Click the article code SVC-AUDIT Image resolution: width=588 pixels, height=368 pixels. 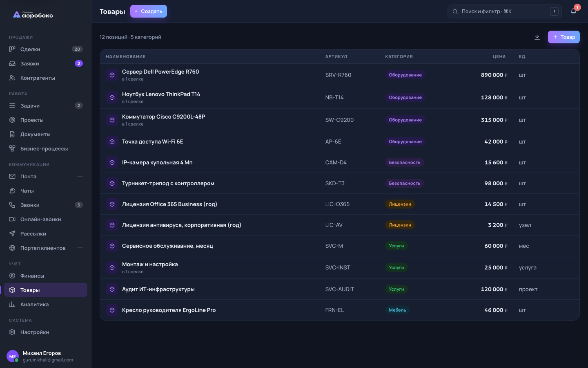coord(340,289)
